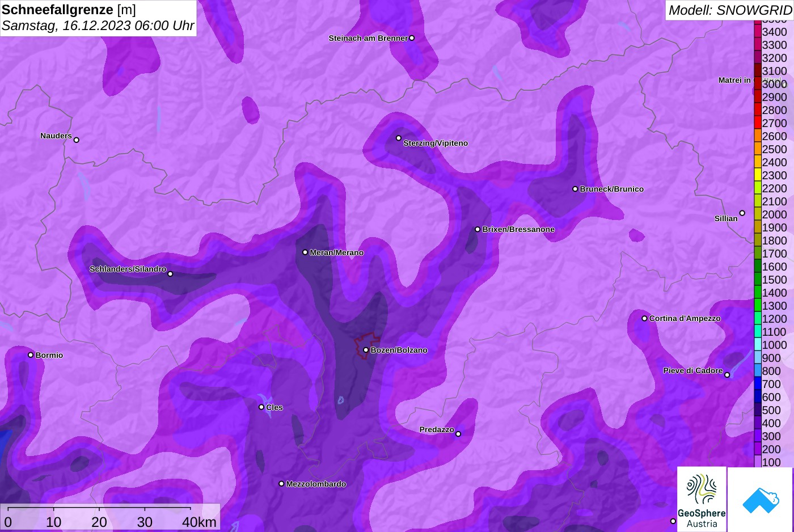Click the 'Meran/Merano' label text
Viewport: 794px width, 532px height.
pyautogui.click(x=337, y=252)
